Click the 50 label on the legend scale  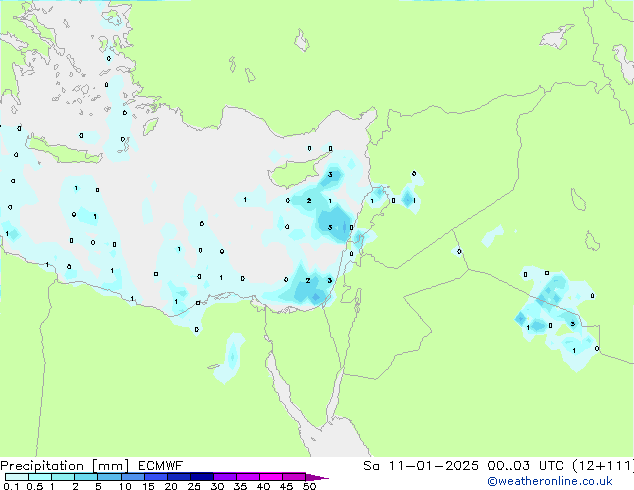309,486
